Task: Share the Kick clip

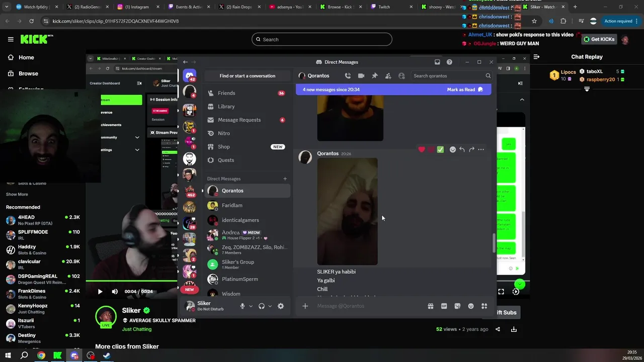Action: coord(498,329)
